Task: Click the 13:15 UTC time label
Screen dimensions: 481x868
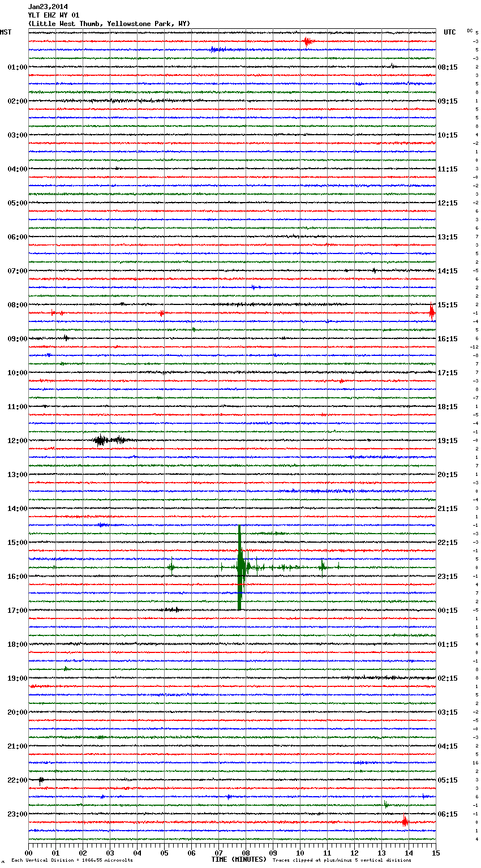Action: tap(448, 237)
